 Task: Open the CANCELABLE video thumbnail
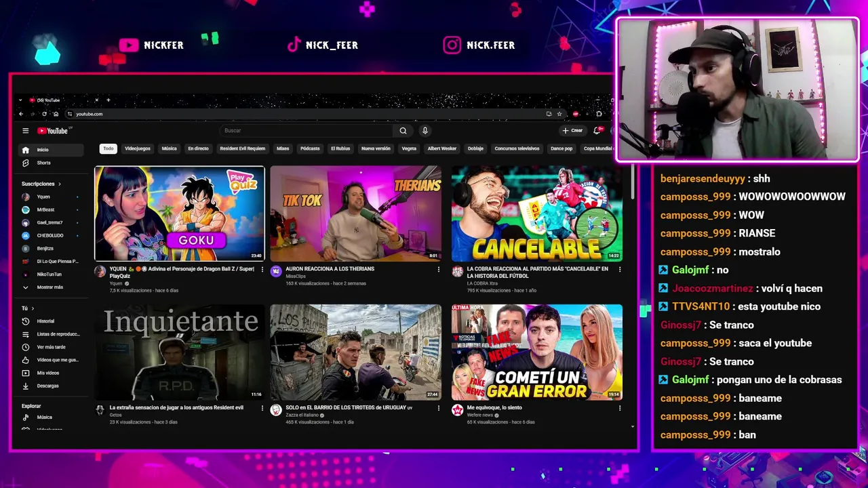tap(537, 213)
